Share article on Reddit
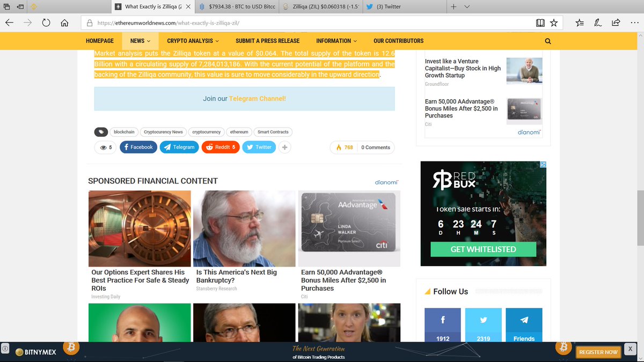 [x=221, y=147]
